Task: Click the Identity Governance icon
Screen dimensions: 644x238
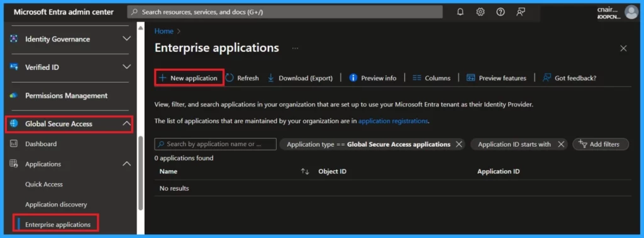Action: (x=14, y=39)
